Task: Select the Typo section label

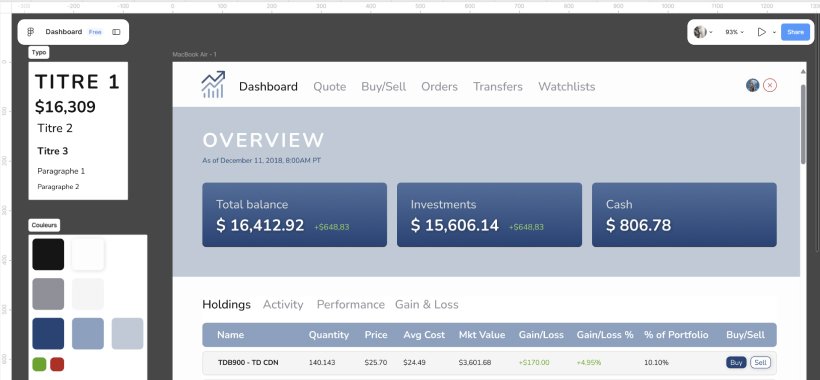Action: pyautogui.click(x=39, y=52)
